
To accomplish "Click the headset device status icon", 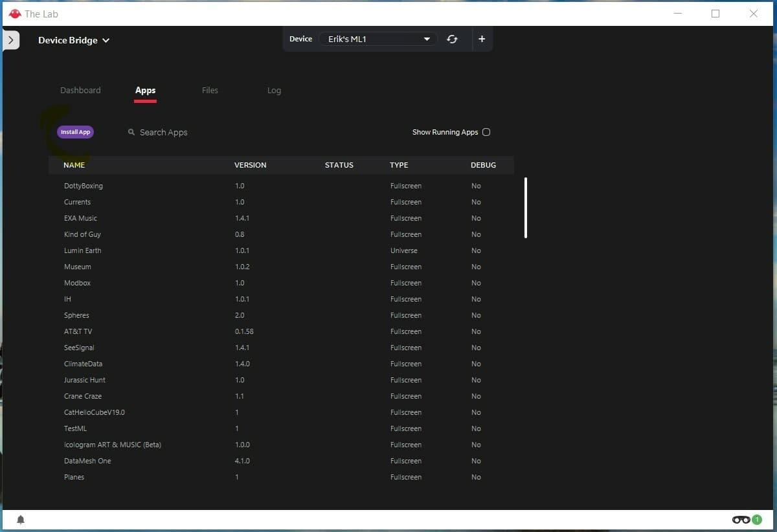I will [x=741, y=520].
